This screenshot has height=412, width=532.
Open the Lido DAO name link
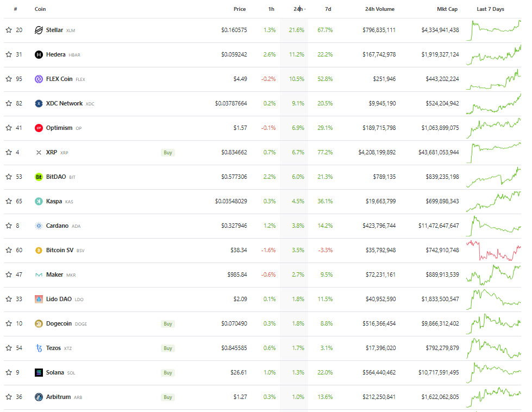click(x=59, y=299)
